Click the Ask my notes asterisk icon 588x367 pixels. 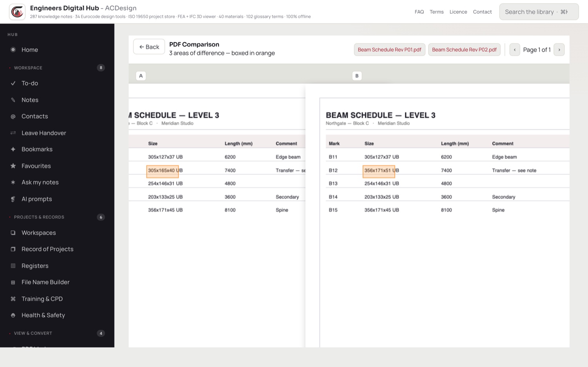[x=13, y=182]
